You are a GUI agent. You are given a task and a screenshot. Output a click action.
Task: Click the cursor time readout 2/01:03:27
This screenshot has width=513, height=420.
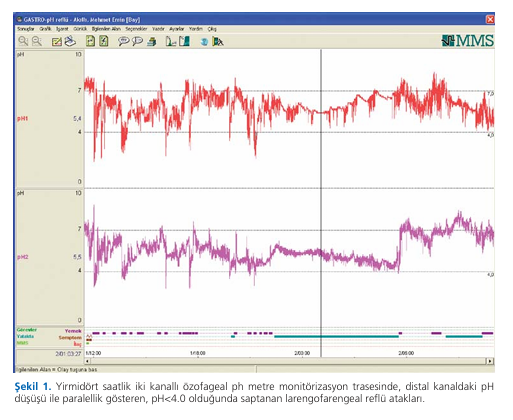coord(68,353)
